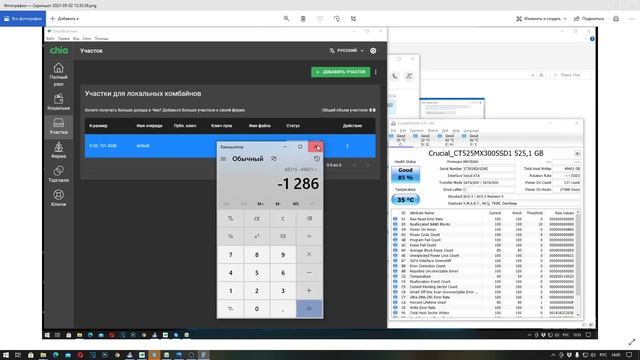Viewport: 640px width, 360px height.
Task: Open Language menu in CrystalDiskInfo
Action: coord(471,131)
